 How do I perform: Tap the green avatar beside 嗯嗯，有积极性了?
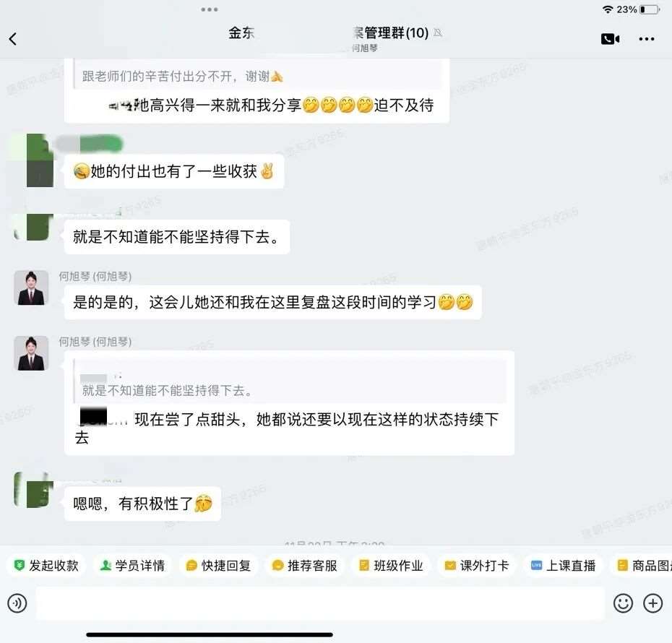click(x=34, y=490)
